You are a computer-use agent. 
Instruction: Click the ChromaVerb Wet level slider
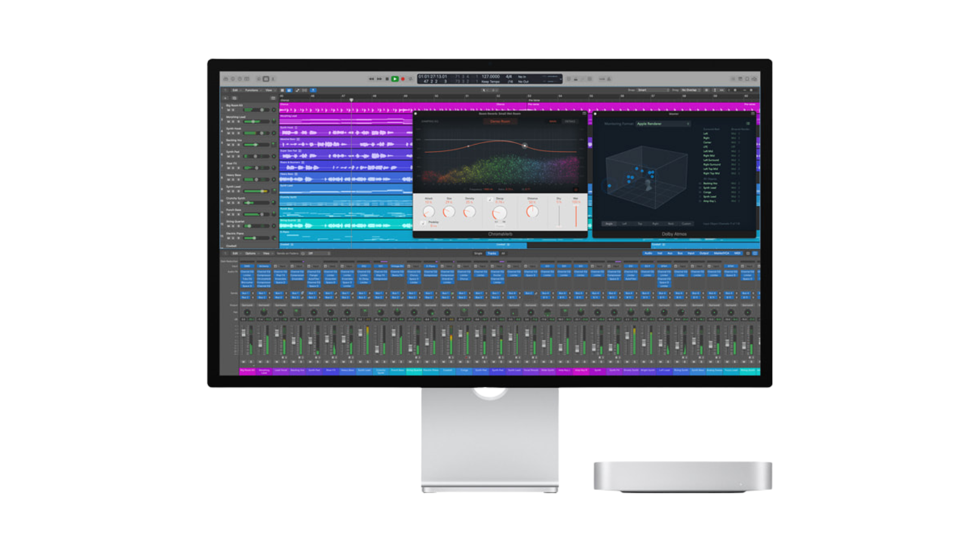pos(576,216)
